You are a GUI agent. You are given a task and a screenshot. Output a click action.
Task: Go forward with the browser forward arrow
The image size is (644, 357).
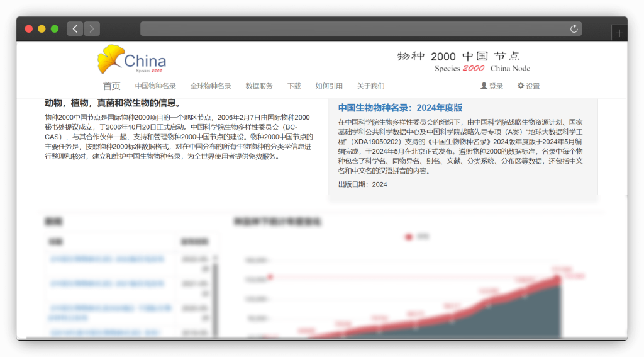pyautogui.click(x=92, y=29)
